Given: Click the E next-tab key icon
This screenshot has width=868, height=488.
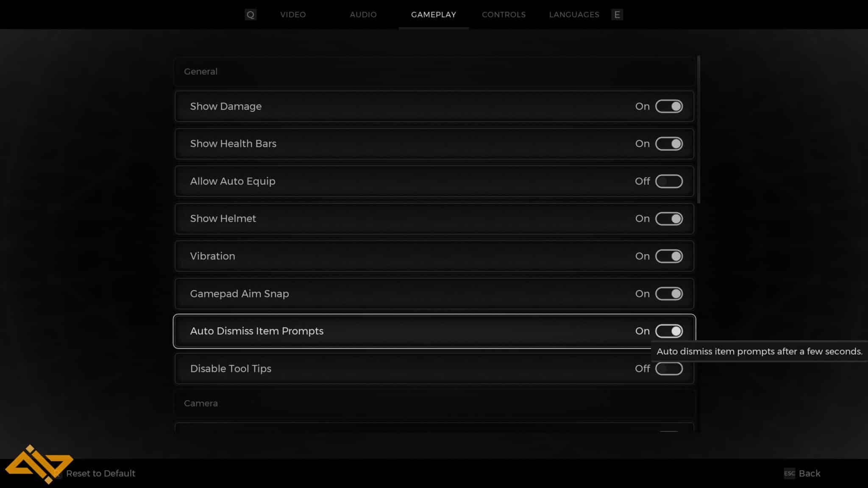Looking at the screenshot, I should tap(617, 15).
